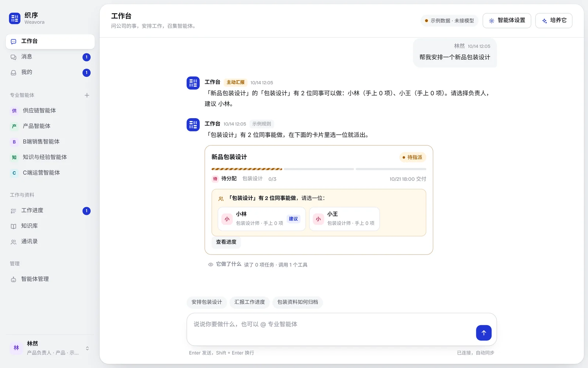Add a new 专业智能体 with plus icon
Image resolution: width=588 pixels, height=368 pixels.
click(x=87, y=95)
